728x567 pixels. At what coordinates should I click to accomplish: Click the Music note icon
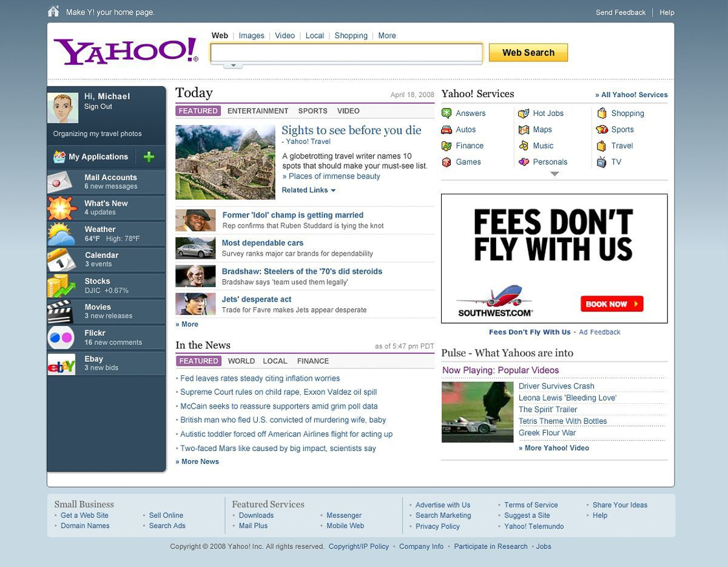click(x=524, y=146)
